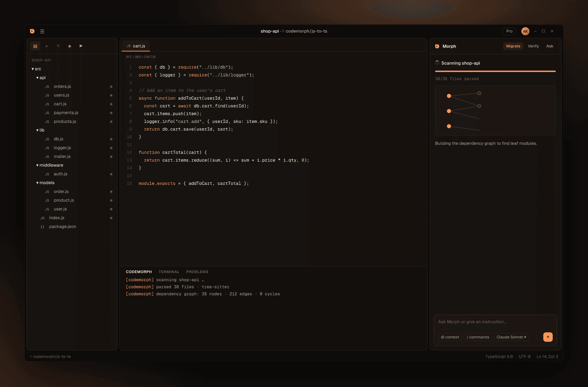The image size is (588, 387).
Task: Click the branch icon in the status bar
Action: [x=31, y=356]
